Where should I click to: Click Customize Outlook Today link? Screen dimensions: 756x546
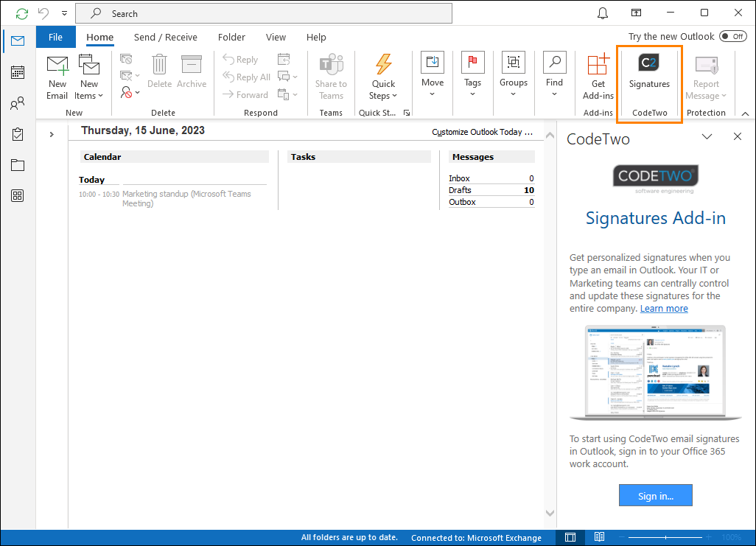coord(482,132)
